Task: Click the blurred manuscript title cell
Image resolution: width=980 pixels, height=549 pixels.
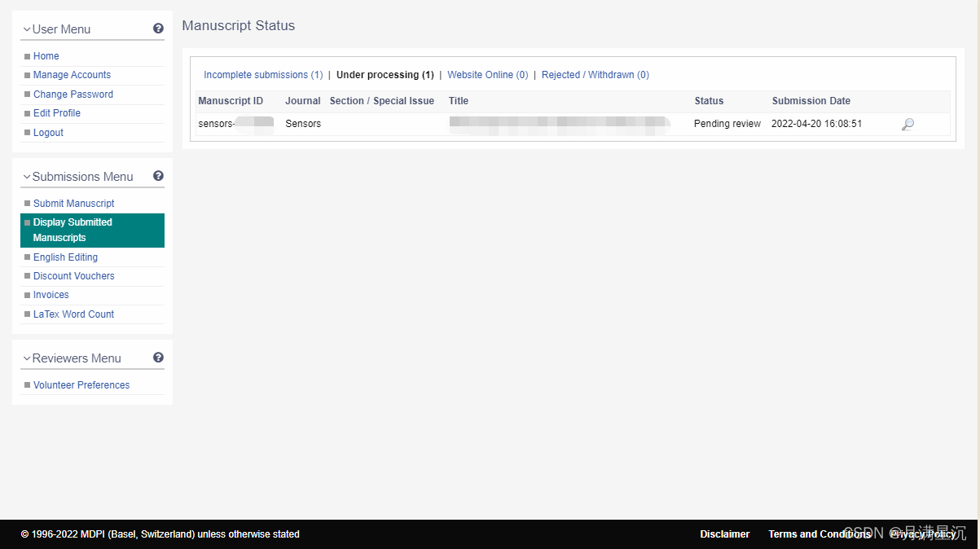Action: pos(560,124)
